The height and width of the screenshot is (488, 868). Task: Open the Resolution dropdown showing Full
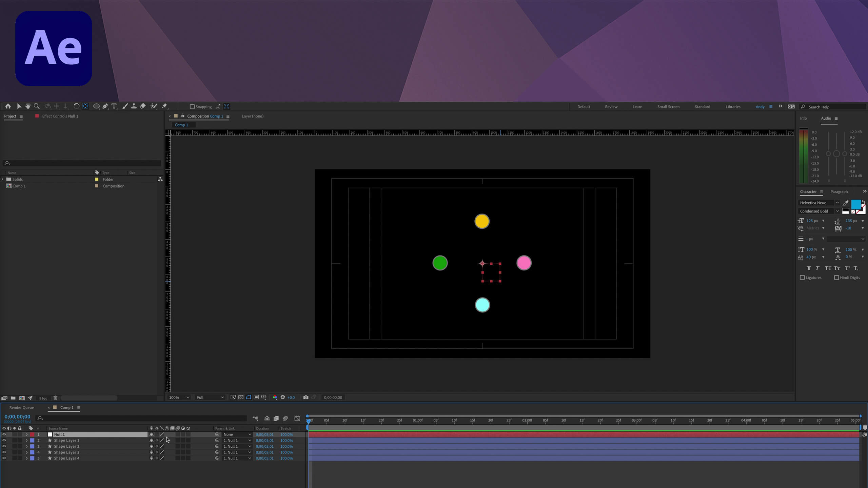[x=209, y=397]
